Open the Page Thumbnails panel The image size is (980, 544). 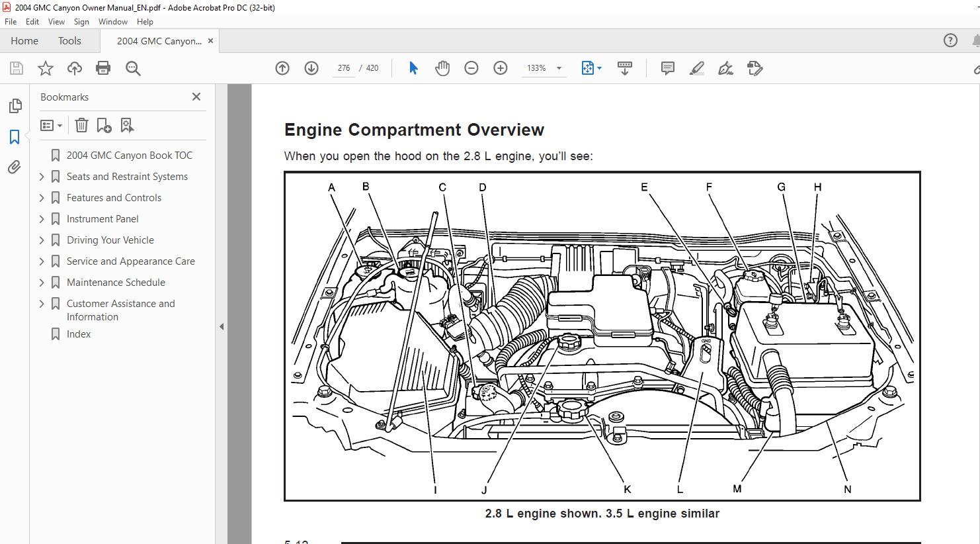pos(15,106)
